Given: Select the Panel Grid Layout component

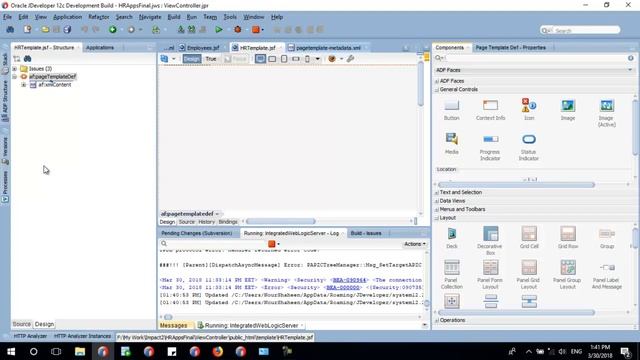Looking at the screenshot, I should point(529,268).
